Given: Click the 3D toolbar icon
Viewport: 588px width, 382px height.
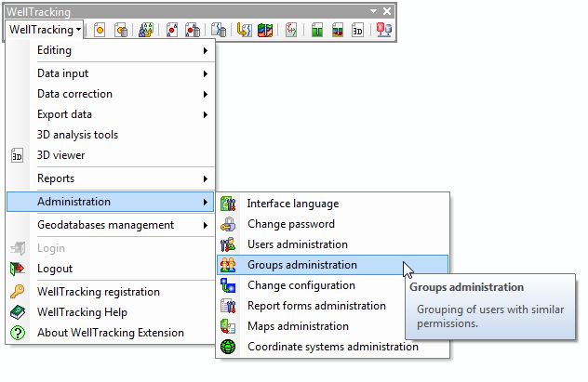Looking at the screenshot, I should (x=357, y=30).
